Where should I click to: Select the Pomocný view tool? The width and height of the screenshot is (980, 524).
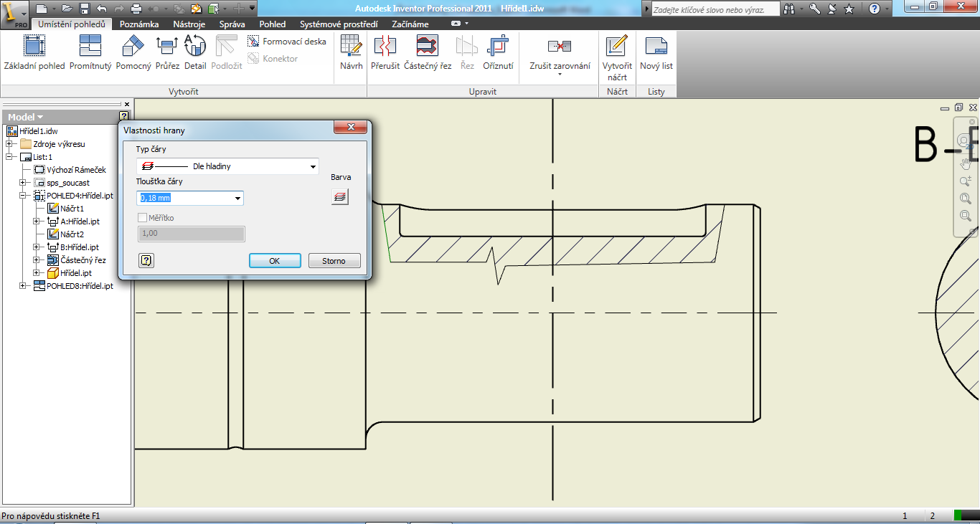[133, 52]
